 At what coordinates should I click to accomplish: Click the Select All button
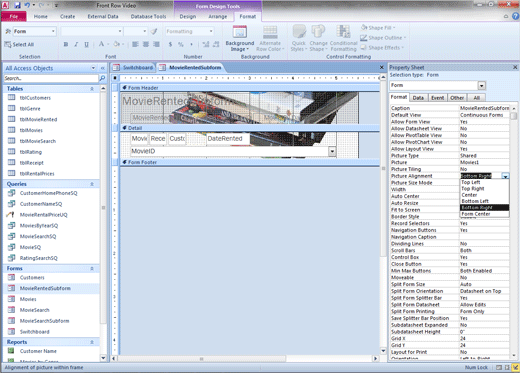pyautogui.click(x=19, y=44)
